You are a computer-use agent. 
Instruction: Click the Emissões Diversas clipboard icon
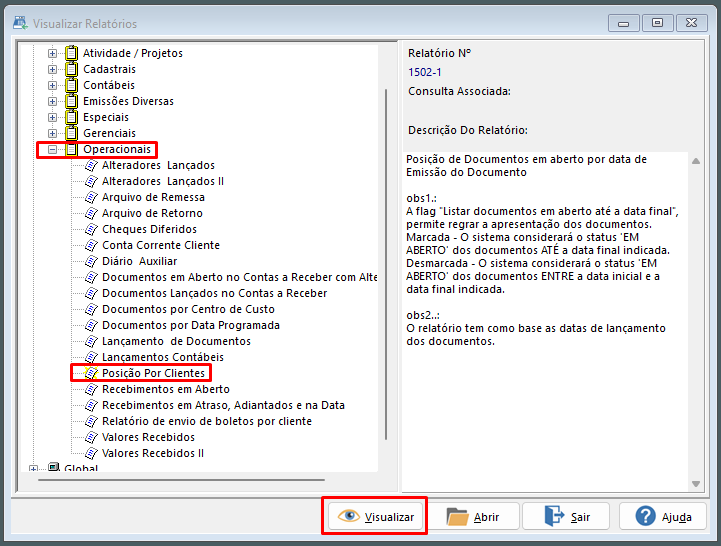pos(71,101)
